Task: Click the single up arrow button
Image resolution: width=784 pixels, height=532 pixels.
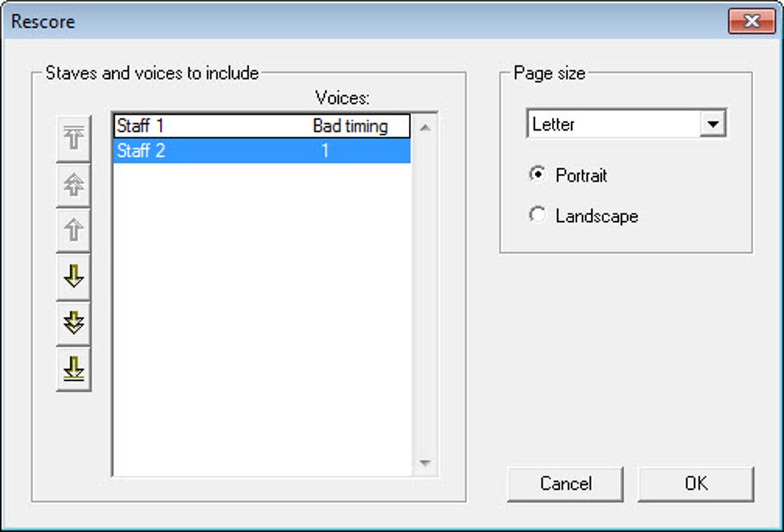Action: 74,231
